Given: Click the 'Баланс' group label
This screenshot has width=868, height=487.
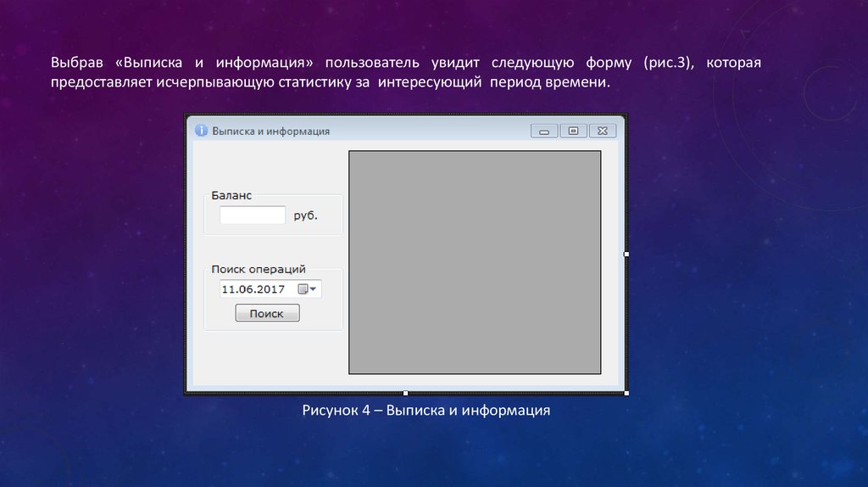Looking at the screenshot, I should (231, 195).
